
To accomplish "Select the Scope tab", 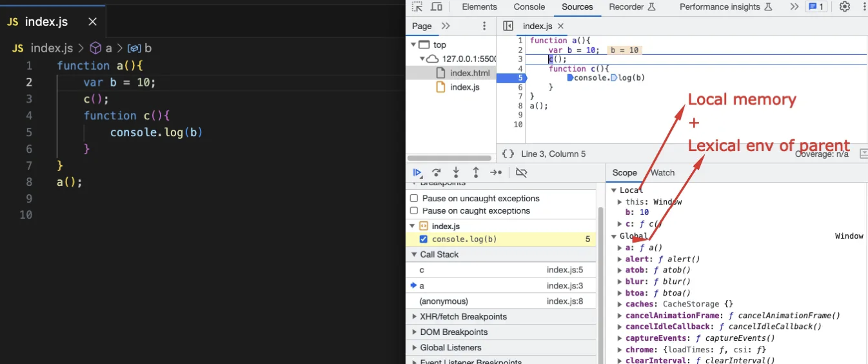I will (624, 172).
